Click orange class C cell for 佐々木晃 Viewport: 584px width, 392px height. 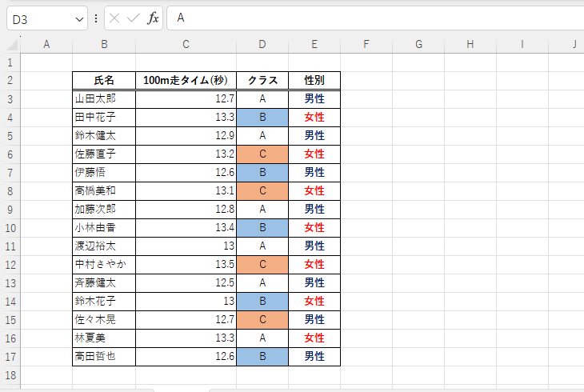pyautogui.click(x=262, y=320)
